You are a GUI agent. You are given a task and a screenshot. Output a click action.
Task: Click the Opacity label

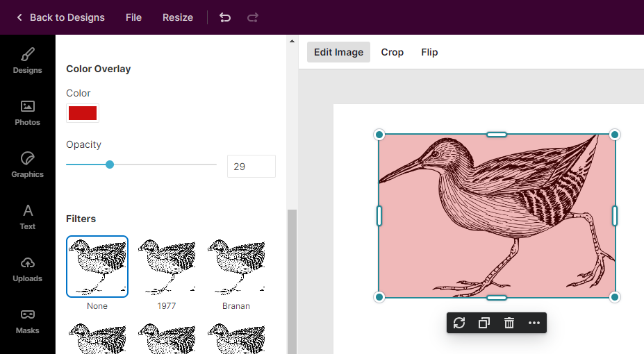click(84, 145)
